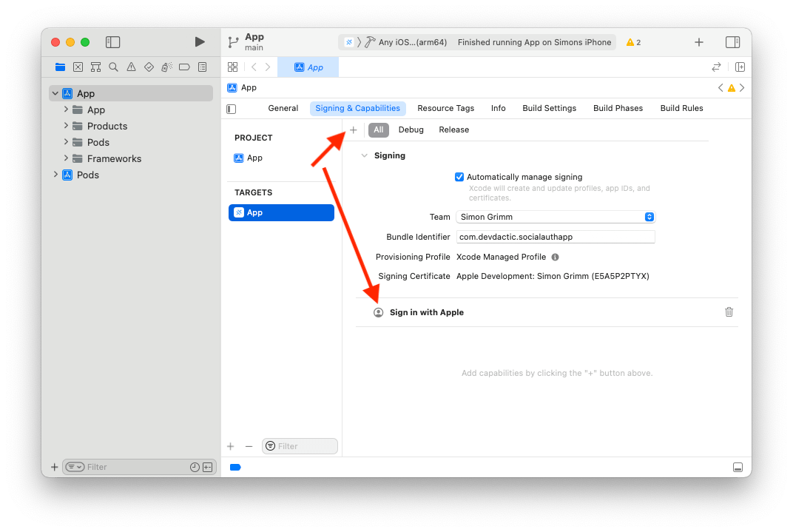Switch to the Build Settings tab
The image size is (793, 532).
click(549, 108)
